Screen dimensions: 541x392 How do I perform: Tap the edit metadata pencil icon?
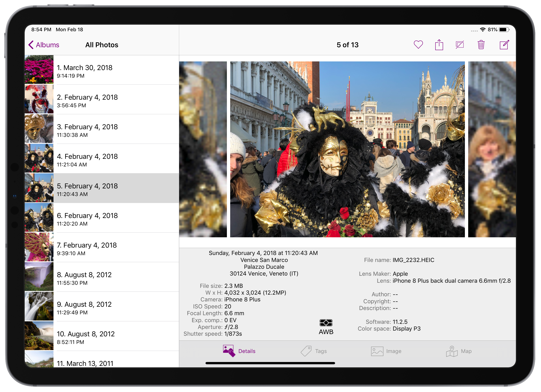[504, 45]
